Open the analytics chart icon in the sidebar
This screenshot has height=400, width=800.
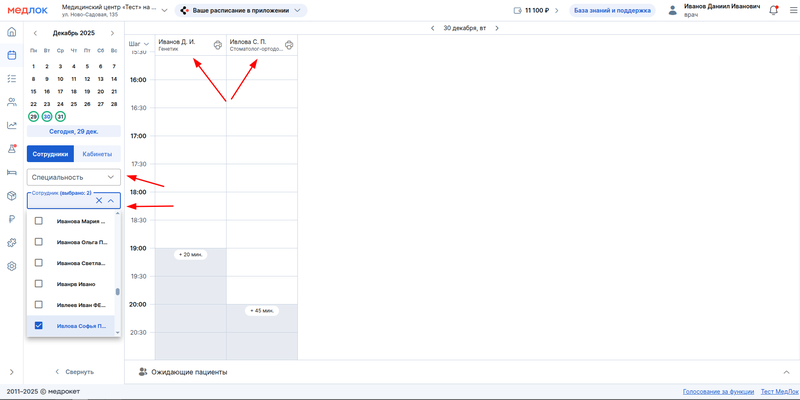coord(12,125)
